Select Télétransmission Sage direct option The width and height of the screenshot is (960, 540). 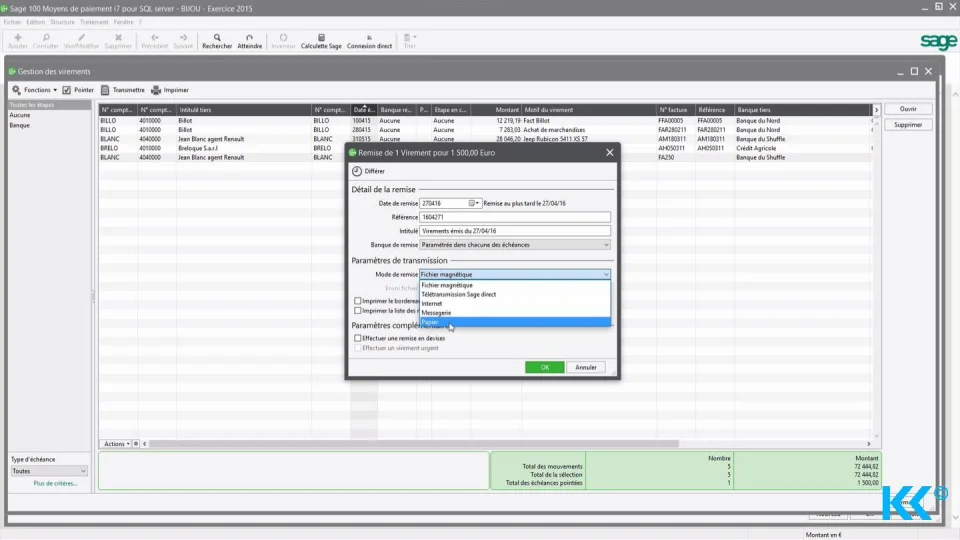(515, 294)
